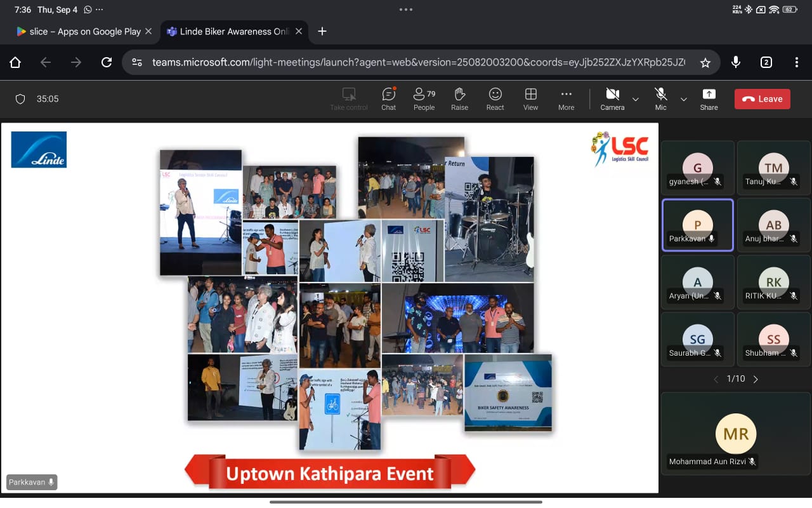This screenshot has width=812, height=508.
Task: Open the meeting Chat panel
Action: coord(388,98)
